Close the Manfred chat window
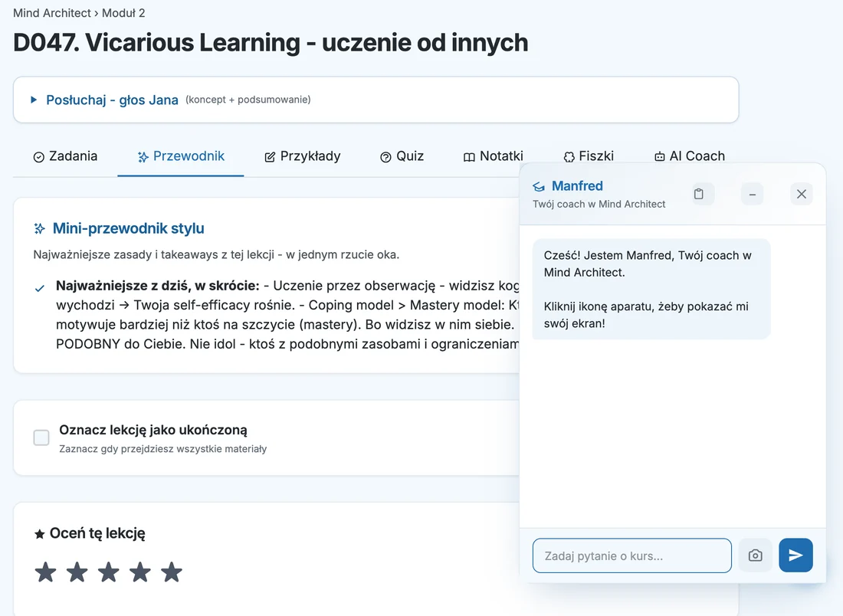 tap(801, 194)
